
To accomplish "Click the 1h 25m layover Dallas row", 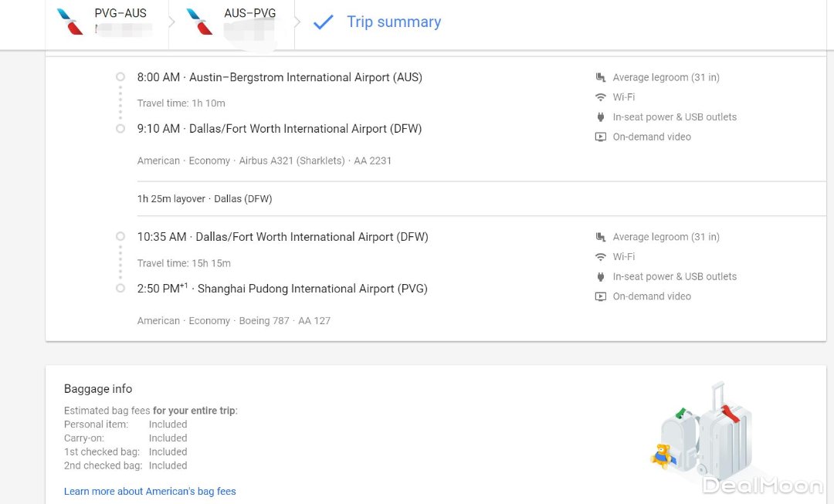I will (x=205, y=199).
